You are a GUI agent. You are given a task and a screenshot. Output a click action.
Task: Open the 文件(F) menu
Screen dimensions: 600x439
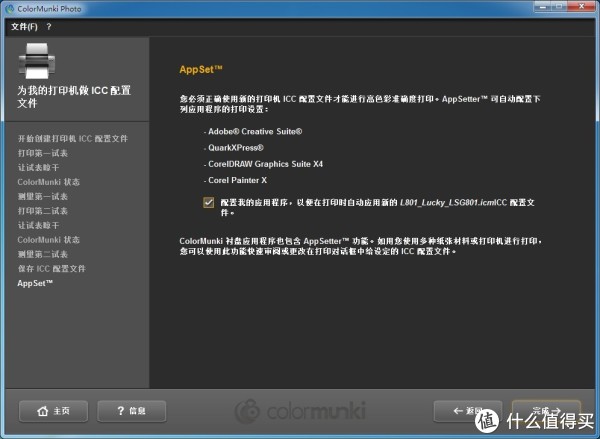(x=24, y=27)
